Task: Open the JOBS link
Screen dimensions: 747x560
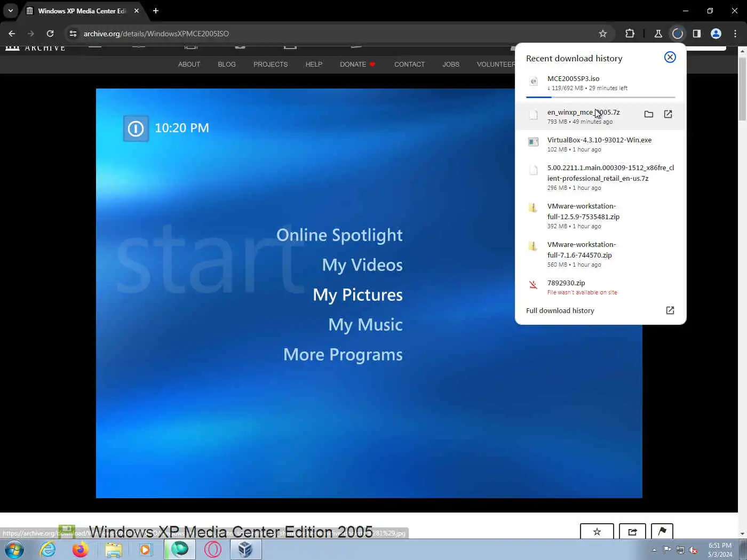Action: pyautogui.click(x=451, y=64)
